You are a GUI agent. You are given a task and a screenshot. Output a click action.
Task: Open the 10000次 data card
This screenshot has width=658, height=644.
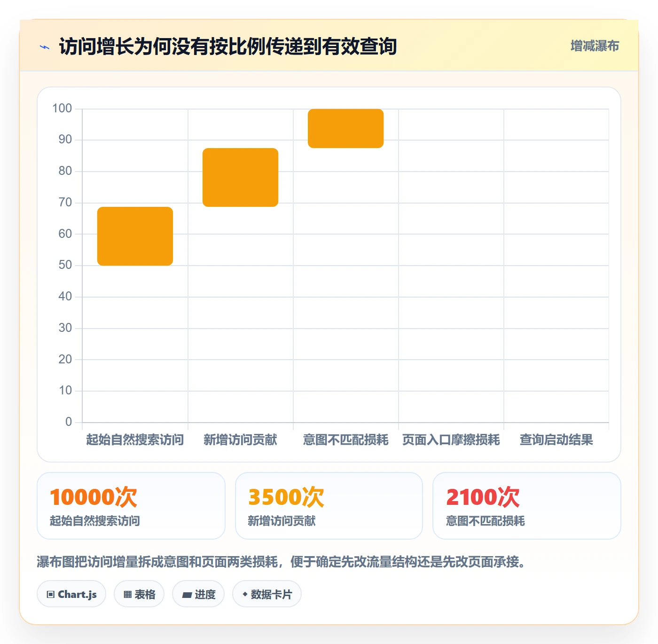[x=131, y=506]
